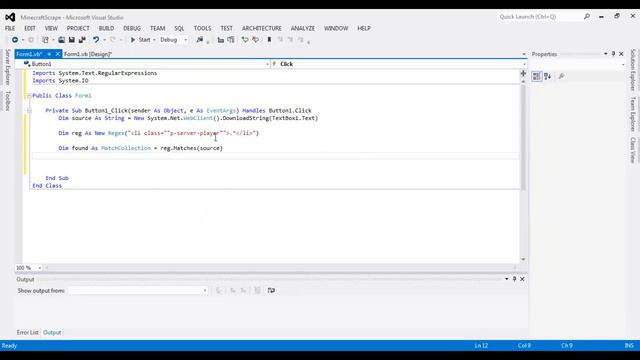640x360 pixels.
Task: Start debugging with the green Start button
Action: click(140, 40)
